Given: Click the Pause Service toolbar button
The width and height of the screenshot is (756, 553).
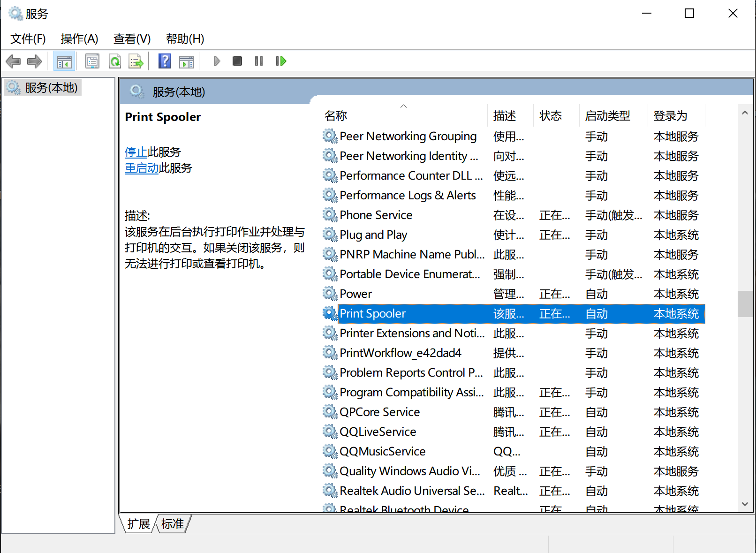Looking at the screenshot, I should click(259, 61).
